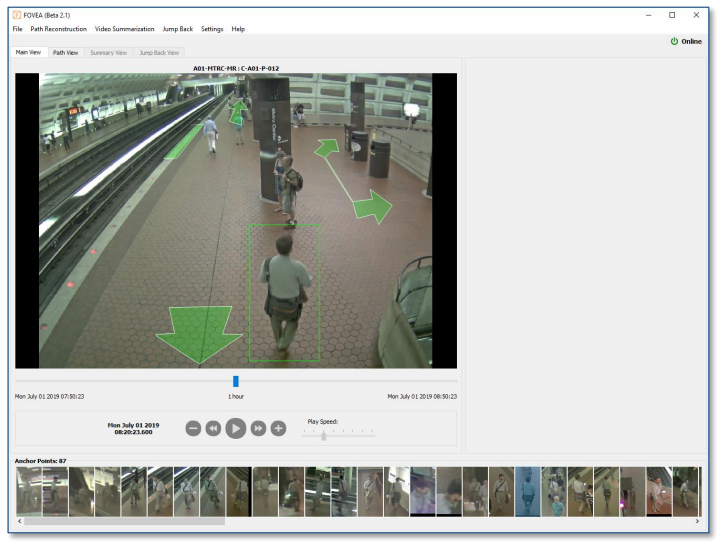This screenshot has height=542, width=718.
Task: Click the 'Anchor Points: 87' label
Action: (x=40, y=461)
